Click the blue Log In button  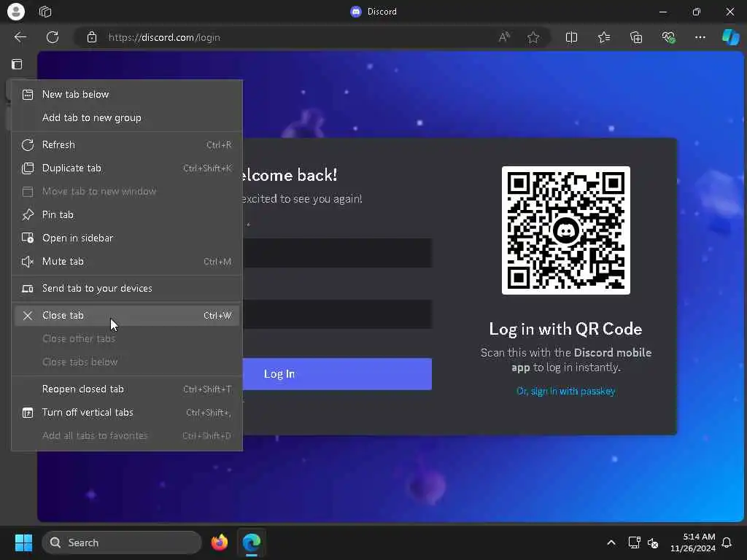(x=337, y=374)
